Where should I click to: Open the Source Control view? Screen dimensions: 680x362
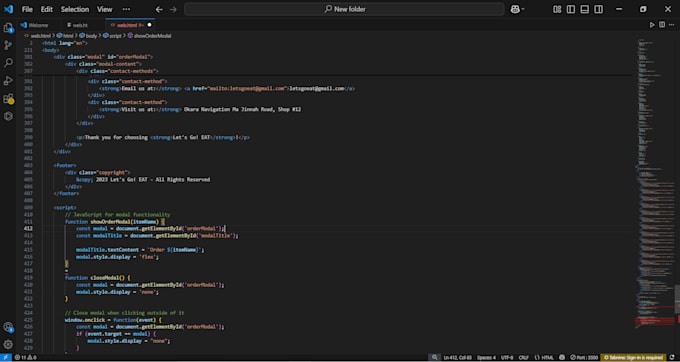8,46
